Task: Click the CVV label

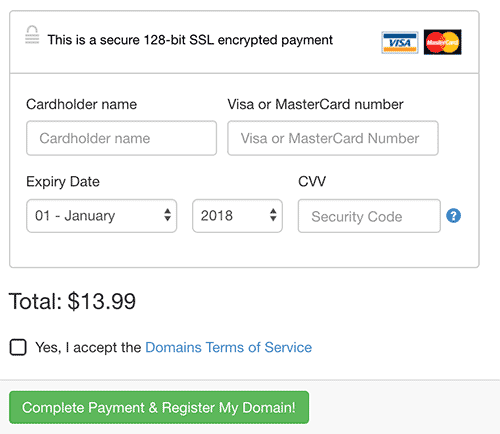Action: [x=312, y=182]
